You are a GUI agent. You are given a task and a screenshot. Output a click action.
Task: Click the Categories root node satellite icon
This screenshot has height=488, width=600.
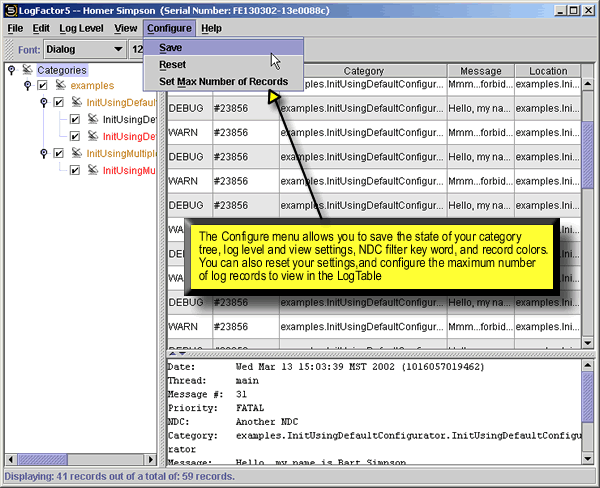pyautogui.click(x=28, y=70)
